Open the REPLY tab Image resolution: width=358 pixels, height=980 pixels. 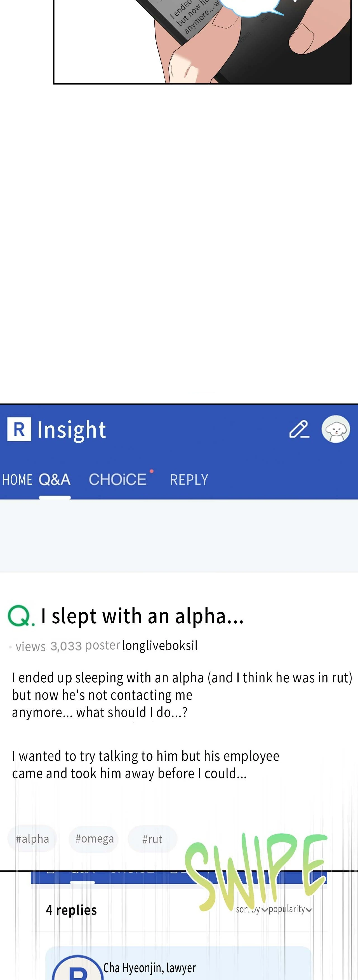(x=189, y=480)
